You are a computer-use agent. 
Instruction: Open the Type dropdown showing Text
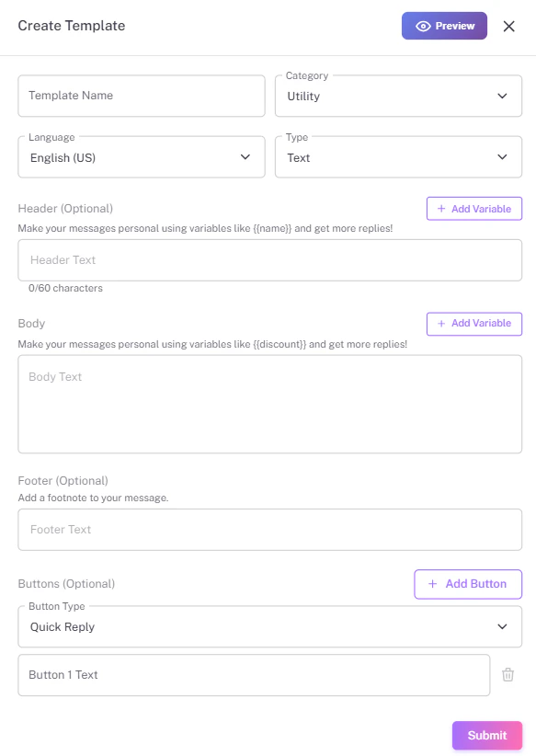point(398,156)
